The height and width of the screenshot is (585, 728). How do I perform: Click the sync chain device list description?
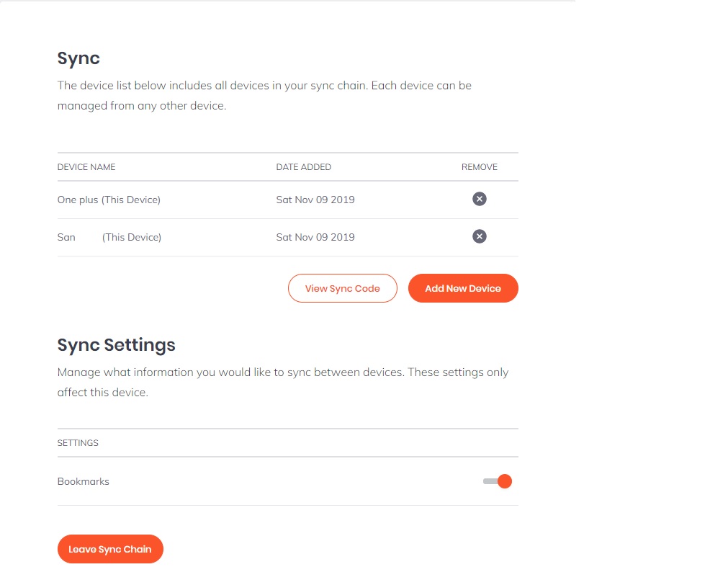265,95
